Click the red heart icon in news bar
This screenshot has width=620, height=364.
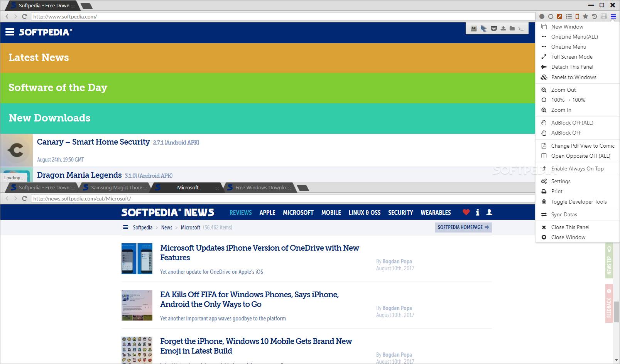[466, 212]
